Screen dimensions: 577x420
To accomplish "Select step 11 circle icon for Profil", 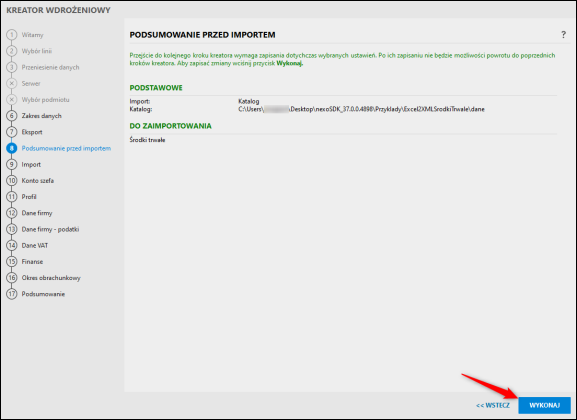I will tap(12, 197).
